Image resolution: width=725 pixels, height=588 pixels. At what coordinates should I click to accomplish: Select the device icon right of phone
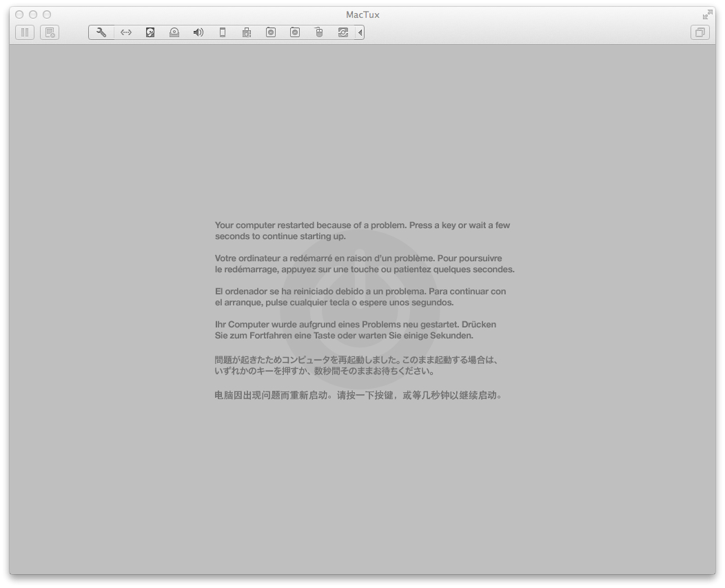coord(247,32)
